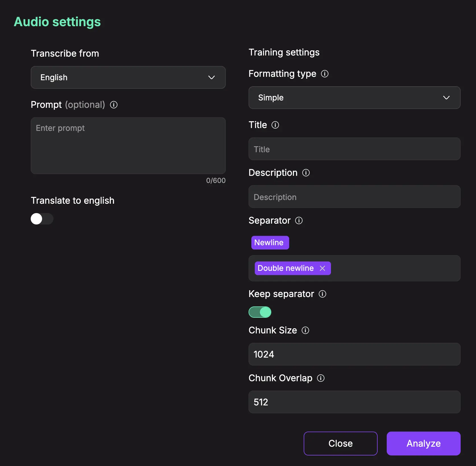Click the Transcribe from label

coord(65,53)
